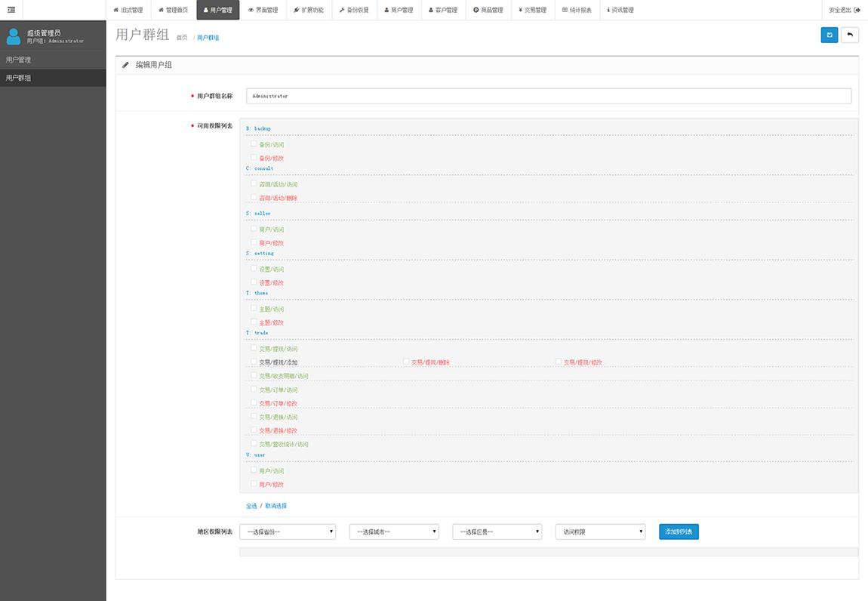This screenshot has height=601, width=868.
Task: Open the 选择省份 province dropdown
Action: pos(288,532)
